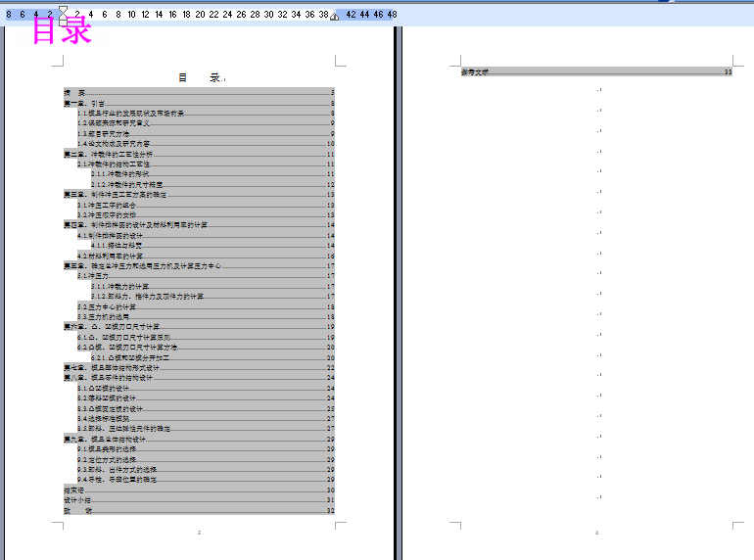Open the '参考文献' entry on the second page
This screenshot has height=560, width=754.
[596, 72]
